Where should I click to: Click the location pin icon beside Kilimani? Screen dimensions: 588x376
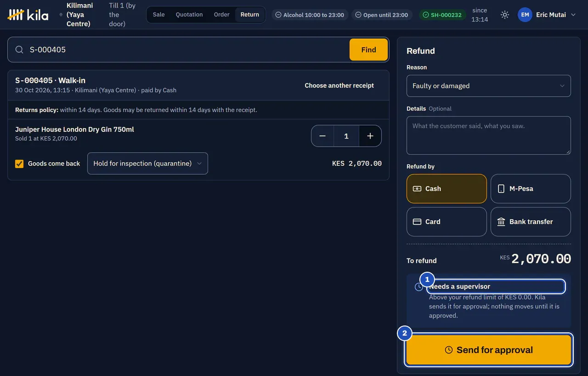tap(61, 15)
